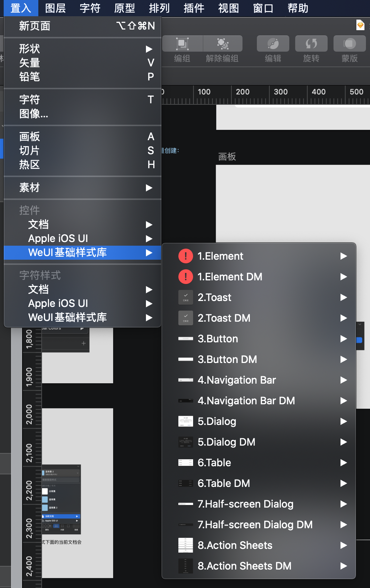Choose 字符 (Text) insert item with T shortcut
370x588 pixels.
(83, 100)
